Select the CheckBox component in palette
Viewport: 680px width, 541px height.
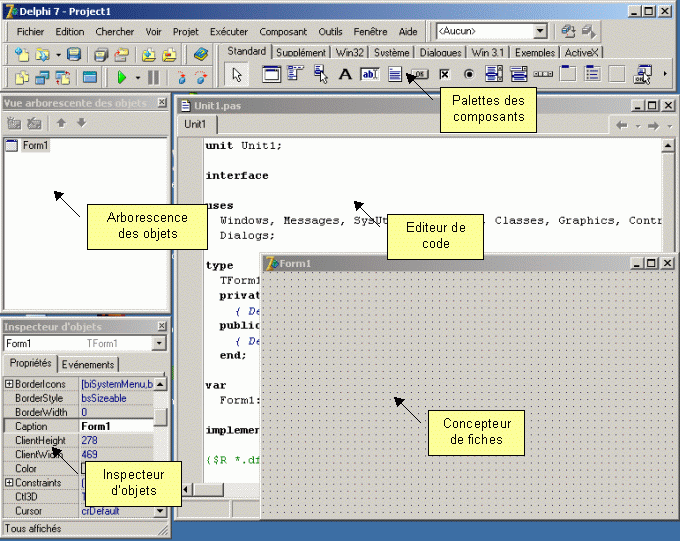444,74
